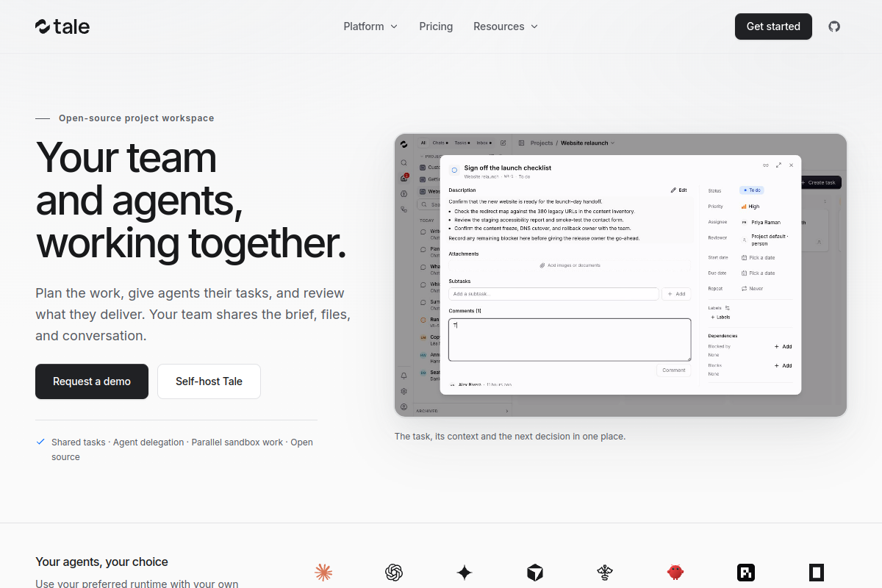The image size is (882, 588).
Task: Click Add images or documents area
Action: pyautogui.click(x=570, y=265)
